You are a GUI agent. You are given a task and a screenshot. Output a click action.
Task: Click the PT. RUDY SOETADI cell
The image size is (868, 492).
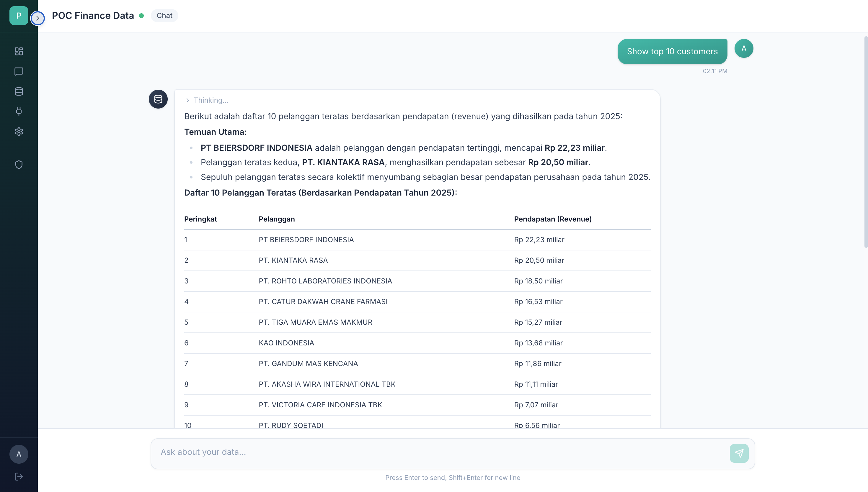(x=291, y=425)
